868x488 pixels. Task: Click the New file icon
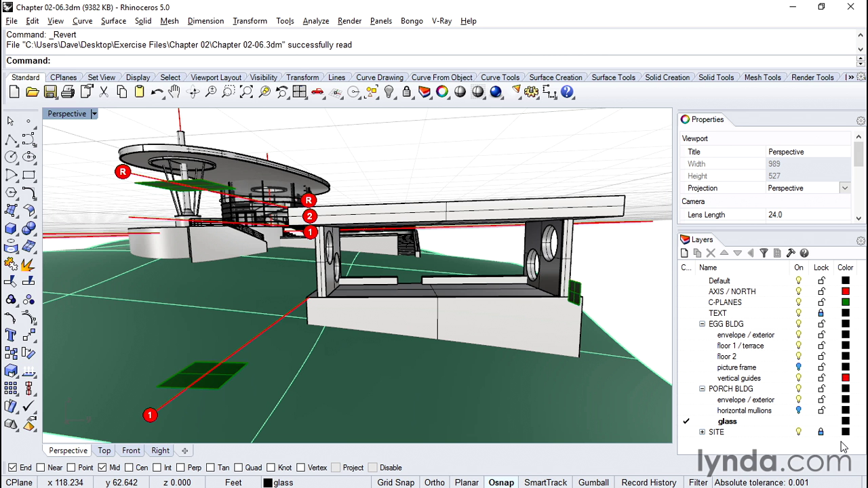pos(14,92)
